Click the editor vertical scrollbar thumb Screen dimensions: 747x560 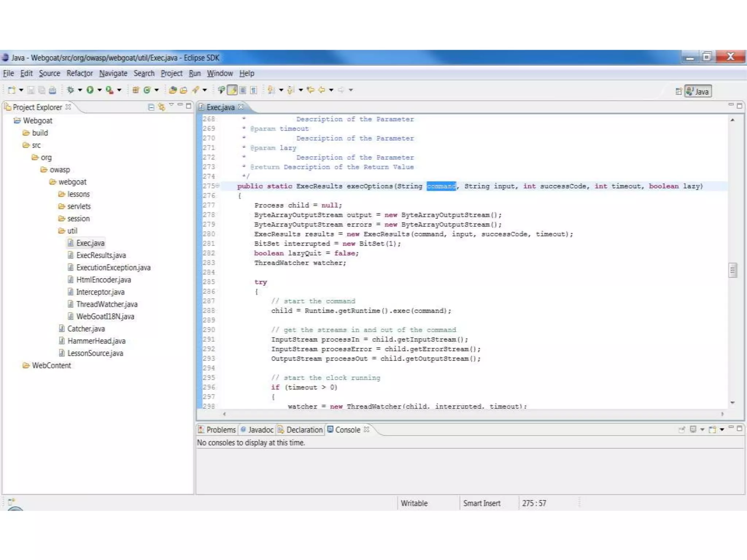732,270
